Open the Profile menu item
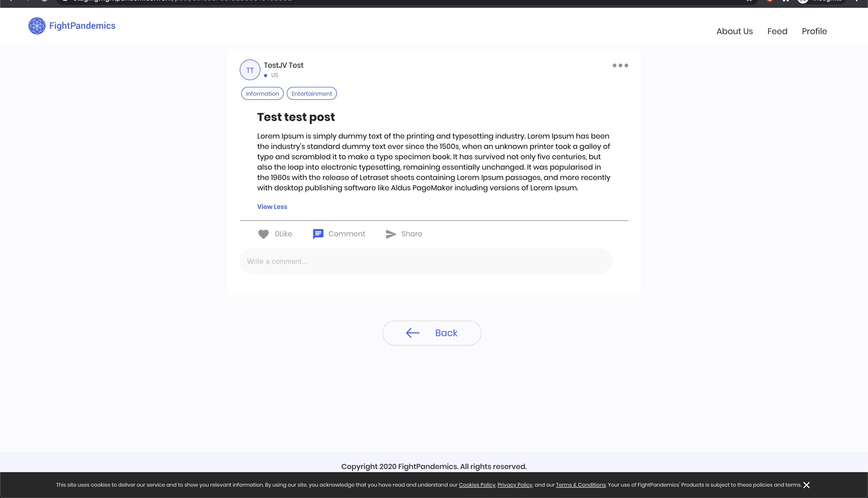 (814, 31)
